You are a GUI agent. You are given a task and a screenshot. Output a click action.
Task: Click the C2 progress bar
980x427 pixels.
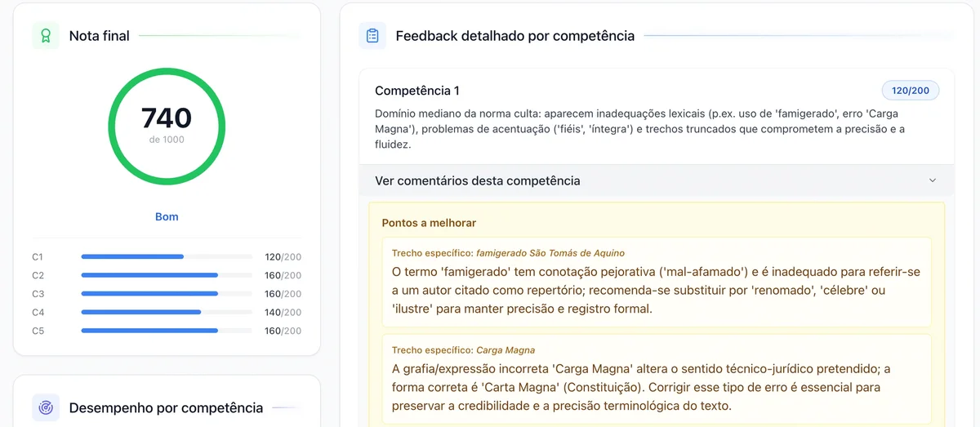pos(167,275)
